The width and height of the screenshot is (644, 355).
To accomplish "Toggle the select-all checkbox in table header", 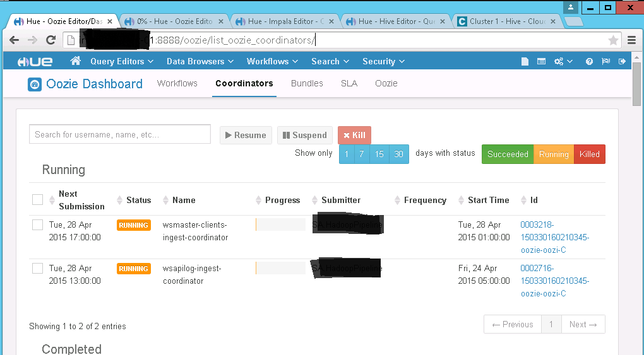I will pos(38,200).
